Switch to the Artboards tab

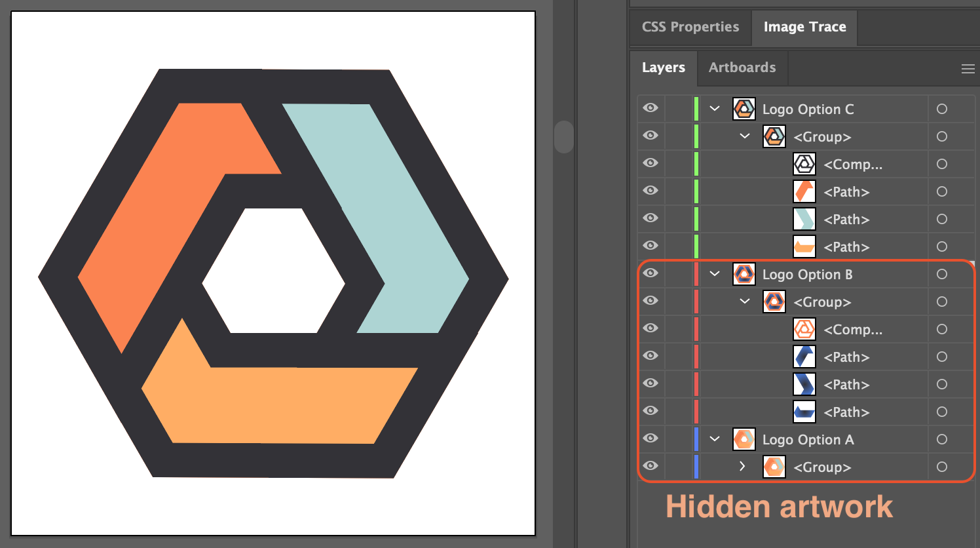pyautogui.click(x=742, y=68)
